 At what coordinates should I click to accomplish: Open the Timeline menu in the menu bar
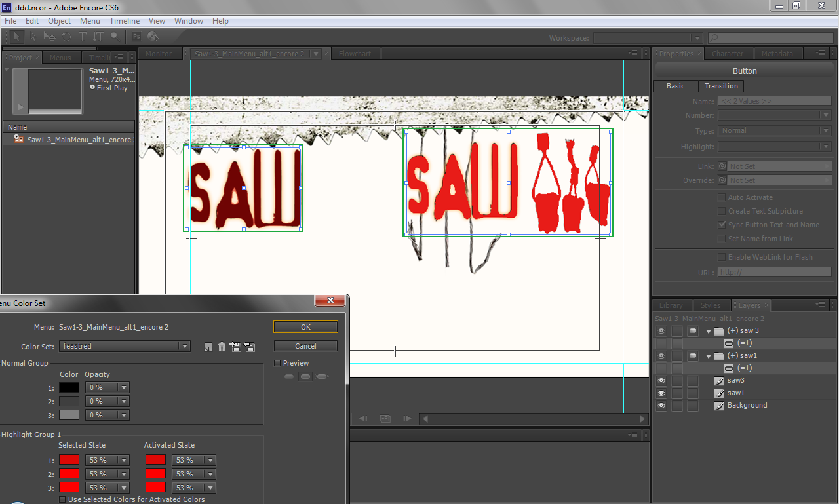(x=125, y=21)
